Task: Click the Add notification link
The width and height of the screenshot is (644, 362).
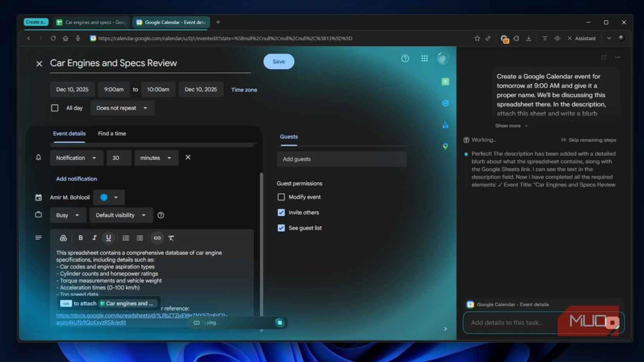Action: (x=76, y=179)
